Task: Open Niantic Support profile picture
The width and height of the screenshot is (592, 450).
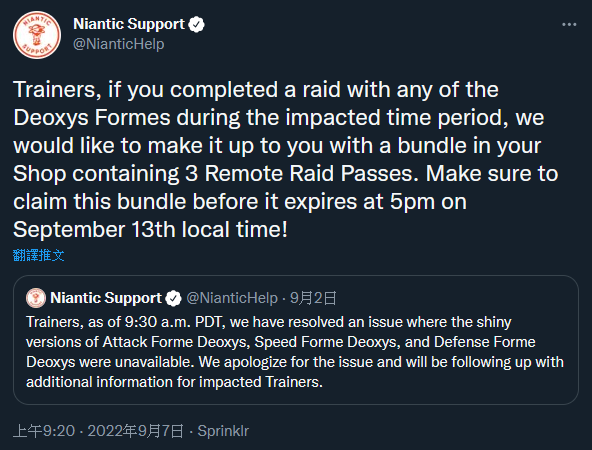Action: (x=37, y=35)
